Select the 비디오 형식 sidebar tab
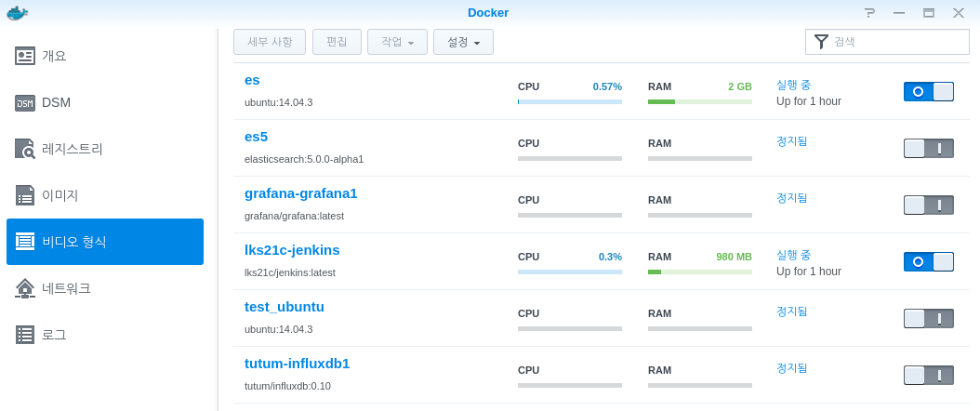This screenshot has height=411, width=980. (x=105, y=242)
